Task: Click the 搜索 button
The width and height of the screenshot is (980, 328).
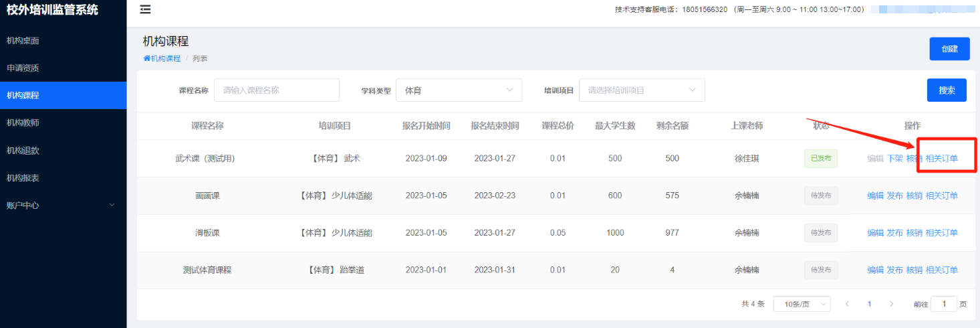Action: point(947,90)
